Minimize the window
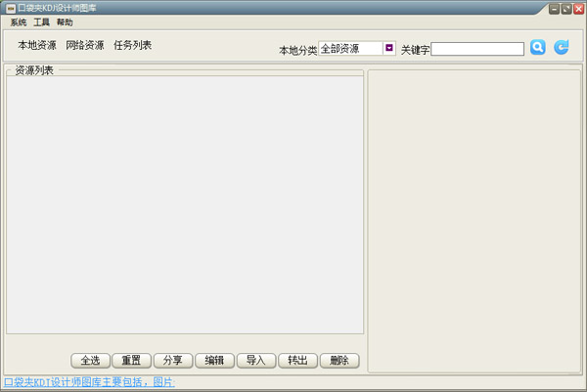587x392 pixels. [x=554, y=8]
